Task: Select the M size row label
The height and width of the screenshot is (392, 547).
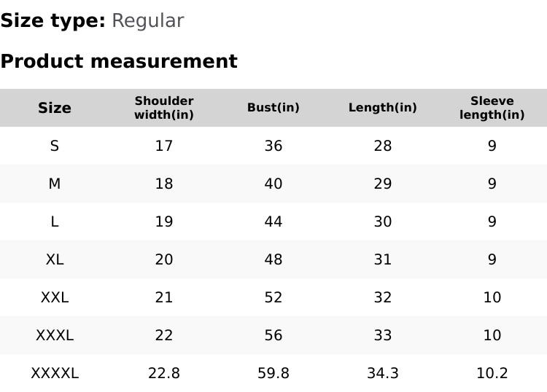Action: (55, 184)
